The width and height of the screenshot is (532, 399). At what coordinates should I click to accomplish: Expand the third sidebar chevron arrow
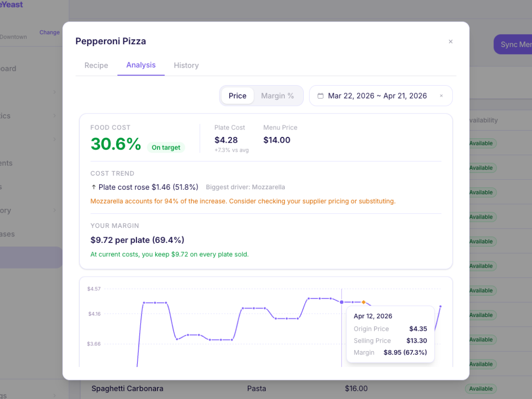(55, 139)
